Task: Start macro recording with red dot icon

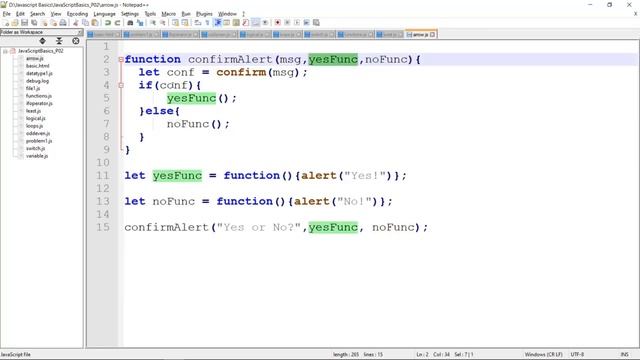Action: [x=278, y=23]
